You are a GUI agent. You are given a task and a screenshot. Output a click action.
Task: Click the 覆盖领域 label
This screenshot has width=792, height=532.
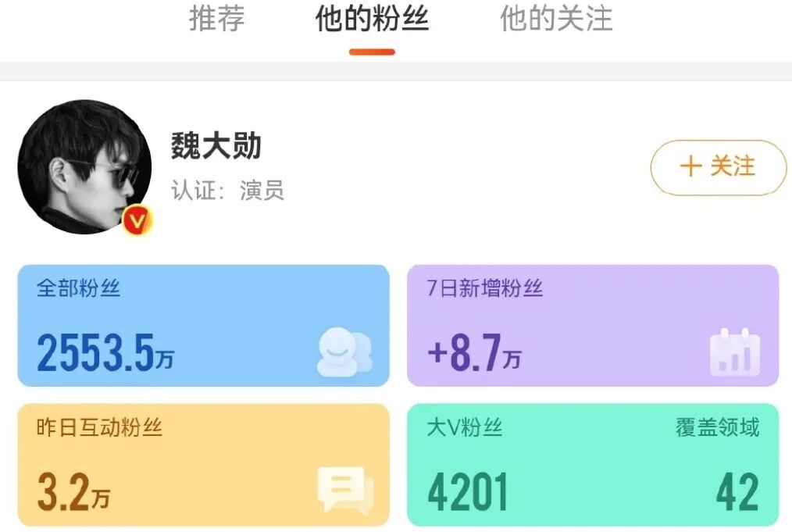718,427
